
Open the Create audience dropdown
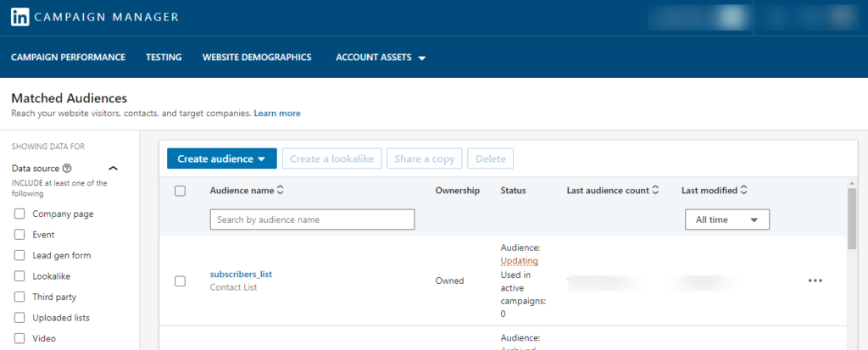[x=221, y=159]
